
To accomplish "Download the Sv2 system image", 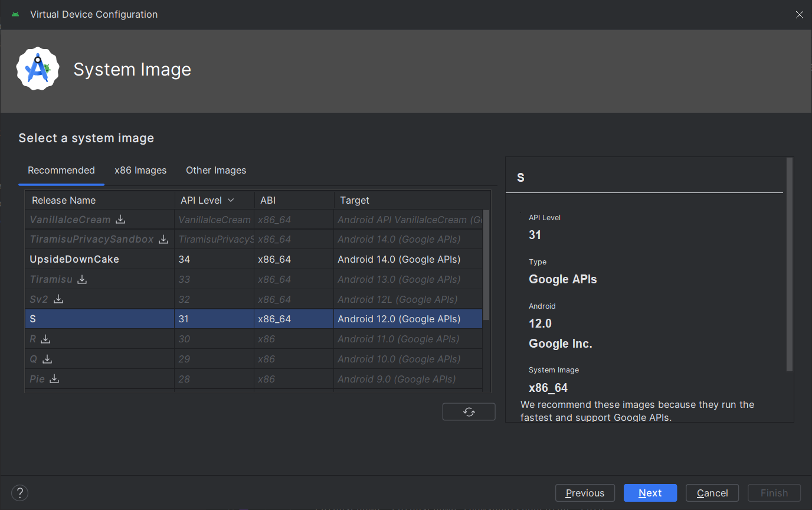I will tap(58, 299).
